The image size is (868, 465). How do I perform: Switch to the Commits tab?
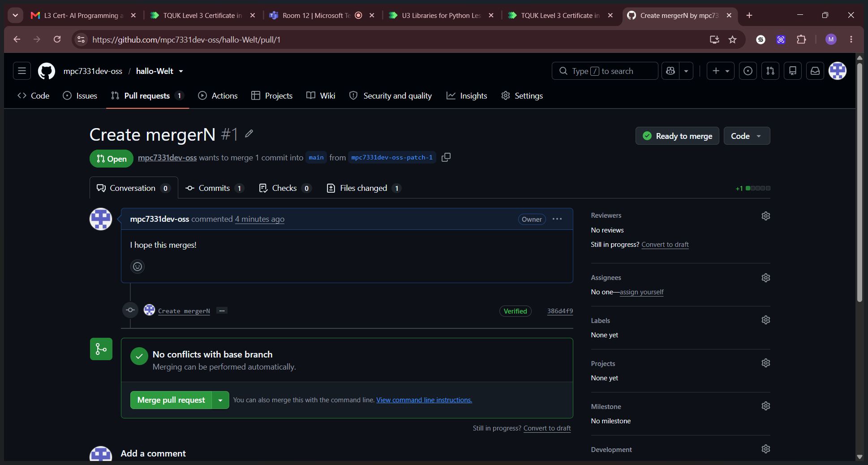tap(215, 188)
